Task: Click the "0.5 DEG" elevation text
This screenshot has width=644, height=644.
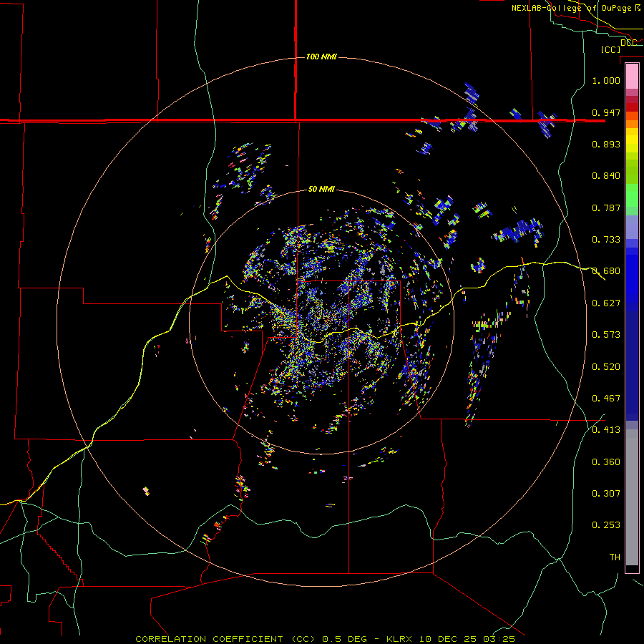Action: pos(344,639)
